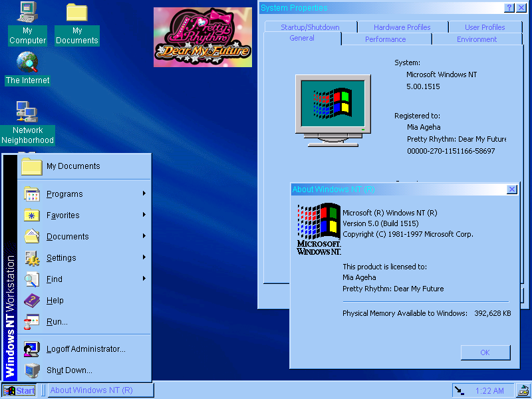
Task: Expand the arrow beside Favorites
Action: [x=144, y=215]
